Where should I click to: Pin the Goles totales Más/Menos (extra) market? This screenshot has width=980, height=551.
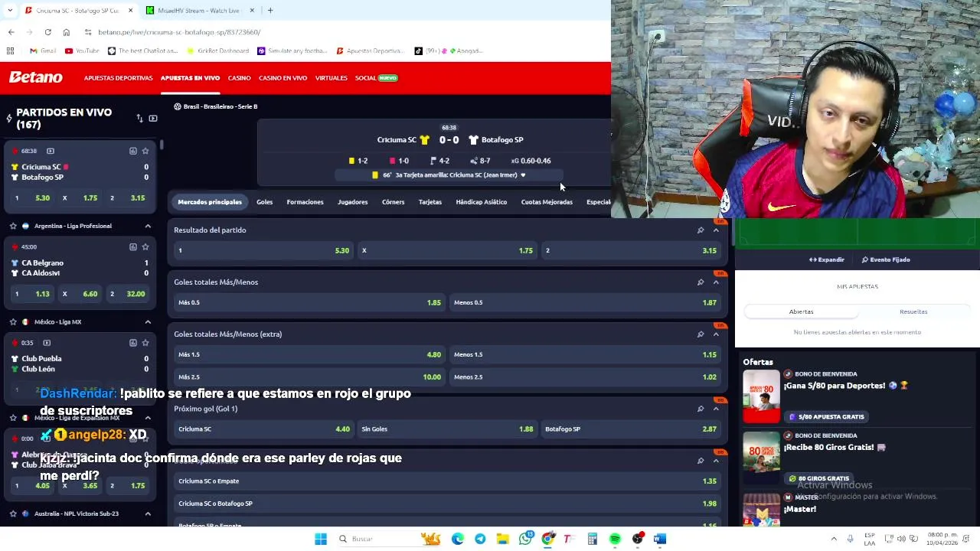click(x=701, y=334)
